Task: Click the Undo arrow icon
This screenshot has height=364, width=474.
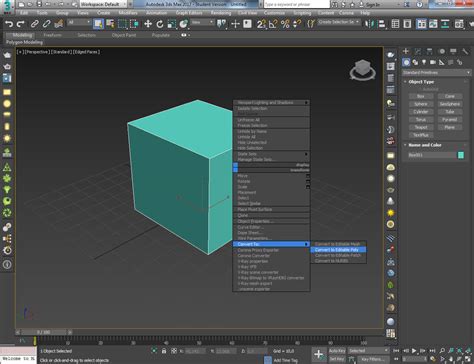Action: click(x=9, y=24)
